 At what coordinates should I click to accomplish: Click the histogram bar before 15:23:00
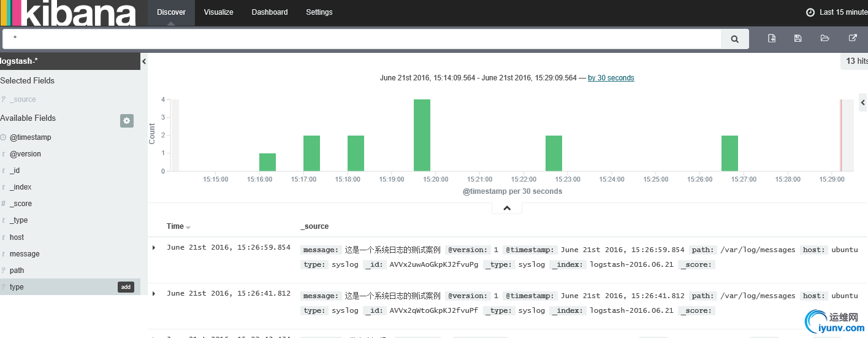tap(554, 153)
